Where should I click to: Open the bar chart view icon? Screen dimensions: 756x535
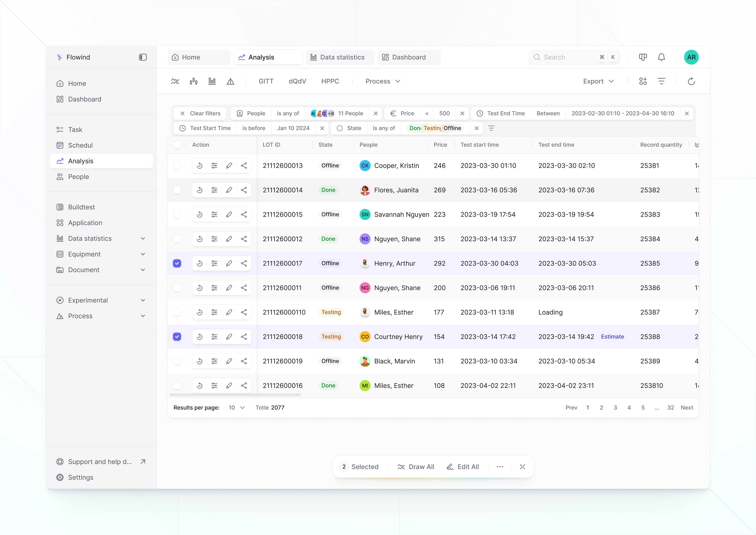point(212,81)
